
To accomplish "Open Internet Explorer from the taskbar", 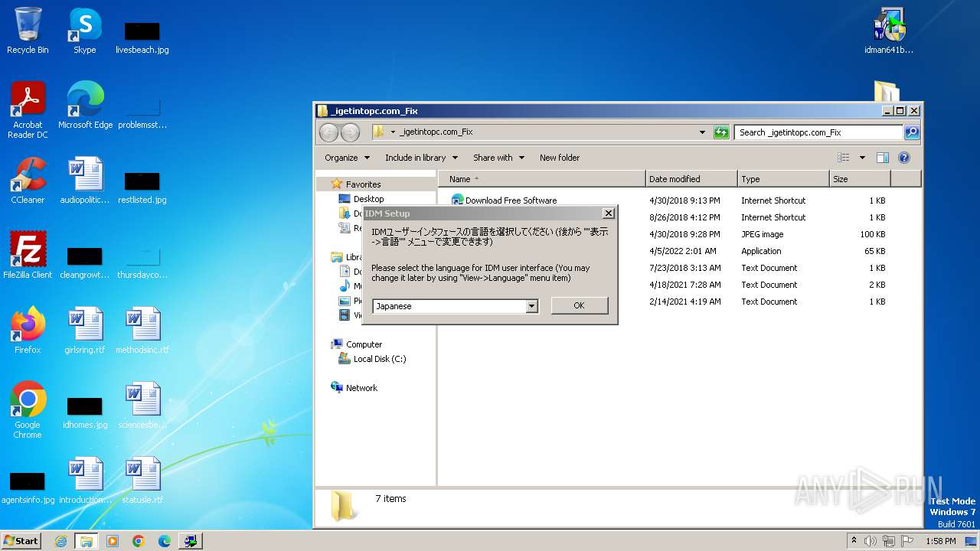I will pos(61,541).
